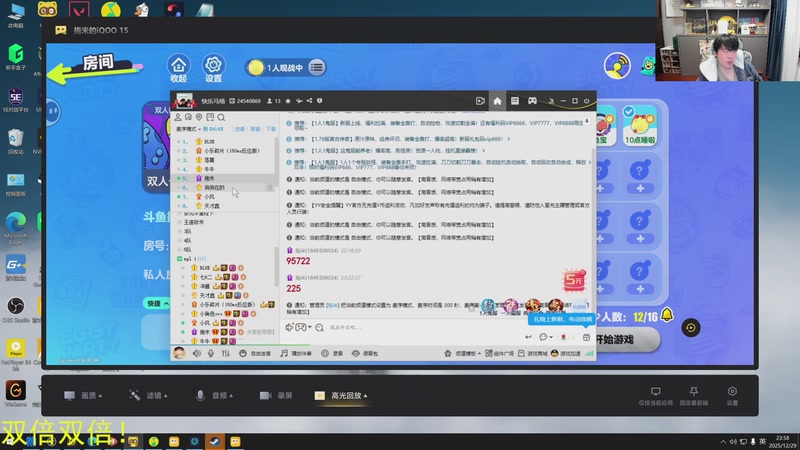The width and height of the screenshot is (800, 450).
Task: Open 游戏商城 in YY bottom bar
Action: [533, 353]
